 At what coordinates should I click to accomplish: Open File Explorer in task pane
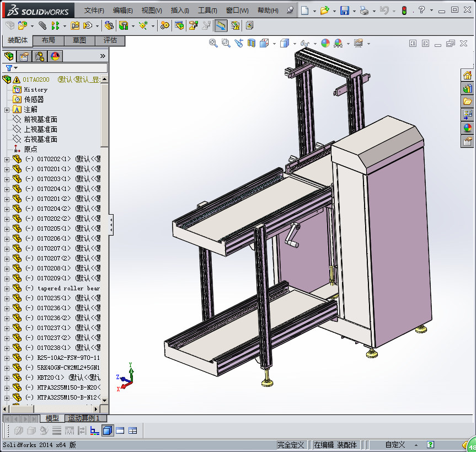point(467,102)
